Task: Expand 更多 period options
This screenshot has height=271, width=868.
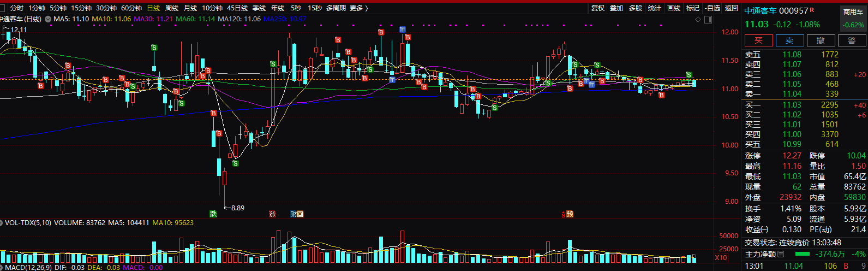Action: coord(358,8)
